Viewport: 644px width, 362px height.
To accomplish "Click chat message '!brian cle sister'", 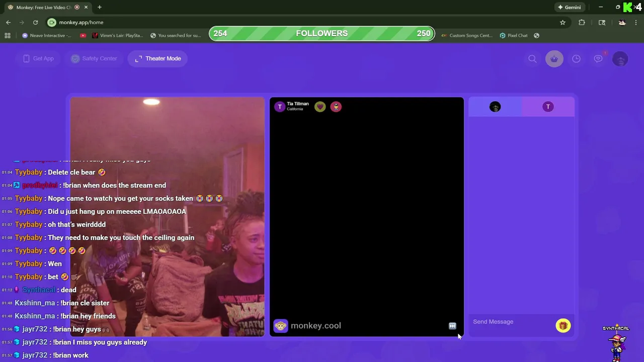I will [x=85, y=303].
